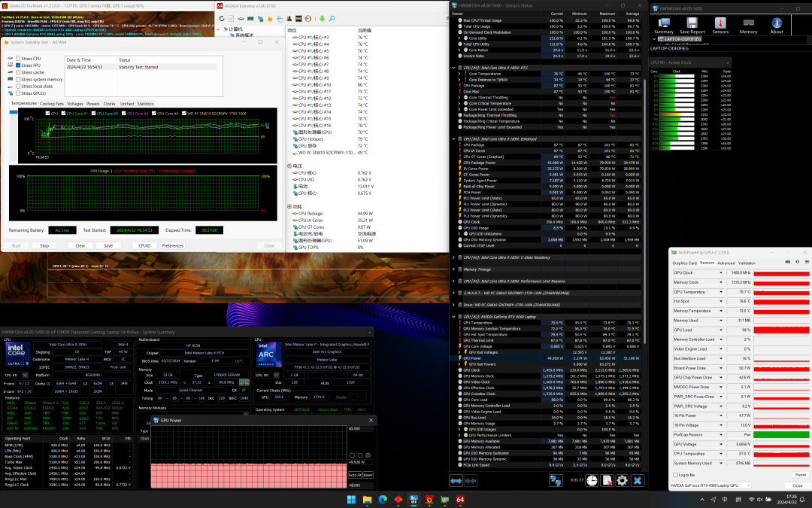Click the sensor settings gear icon
The height and width of the screenshot is (508, 812).
pos(622,480)
